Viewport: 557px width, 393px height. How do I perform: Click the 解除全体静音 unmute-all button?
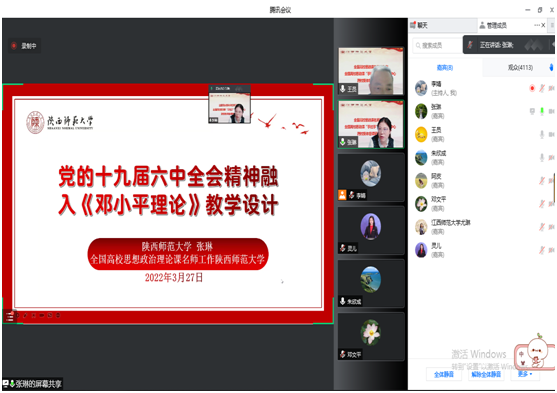point(486,374)
